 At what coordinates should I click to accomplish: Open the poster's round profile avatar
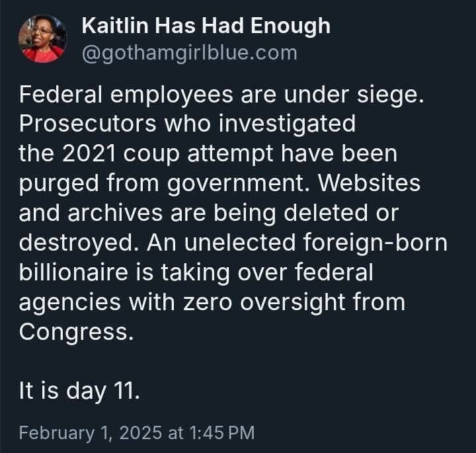pos(42,39)
